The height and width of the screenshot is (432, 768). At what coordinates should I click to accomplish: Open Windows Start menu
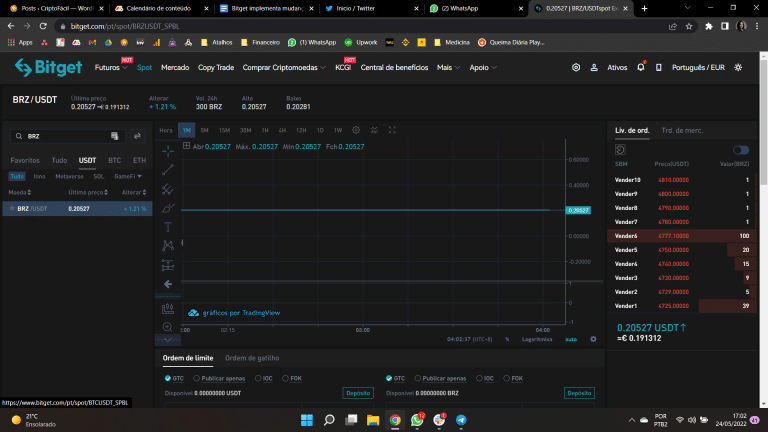point(307,420)
